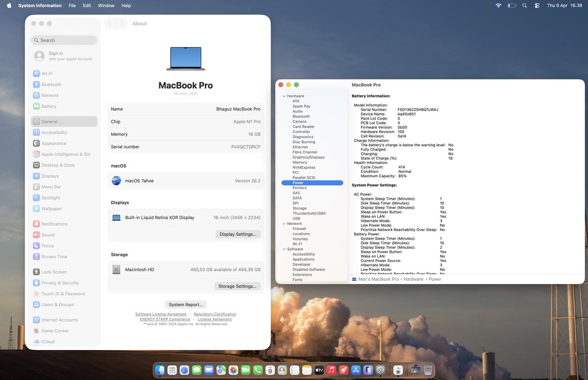This screenshot has height=380, width=588.
Task: Go forward in the System Settings toolbar
Action: click(122, 24)
